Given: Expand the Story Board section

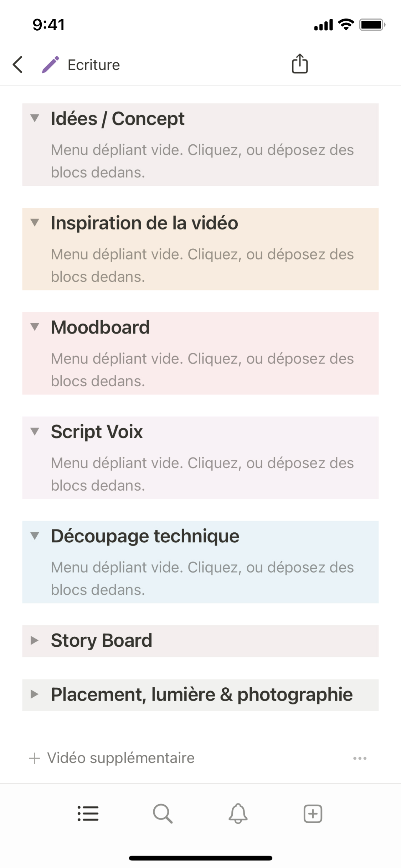Looking at the screenshot, I should (35, 640).
